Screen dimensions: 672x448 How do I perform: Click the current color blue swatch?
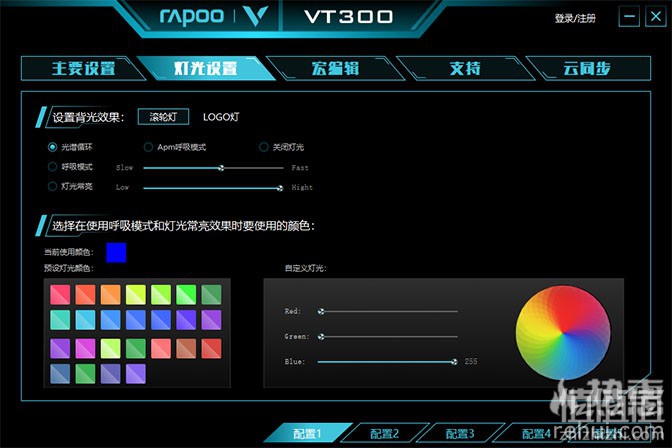[116, 253]
